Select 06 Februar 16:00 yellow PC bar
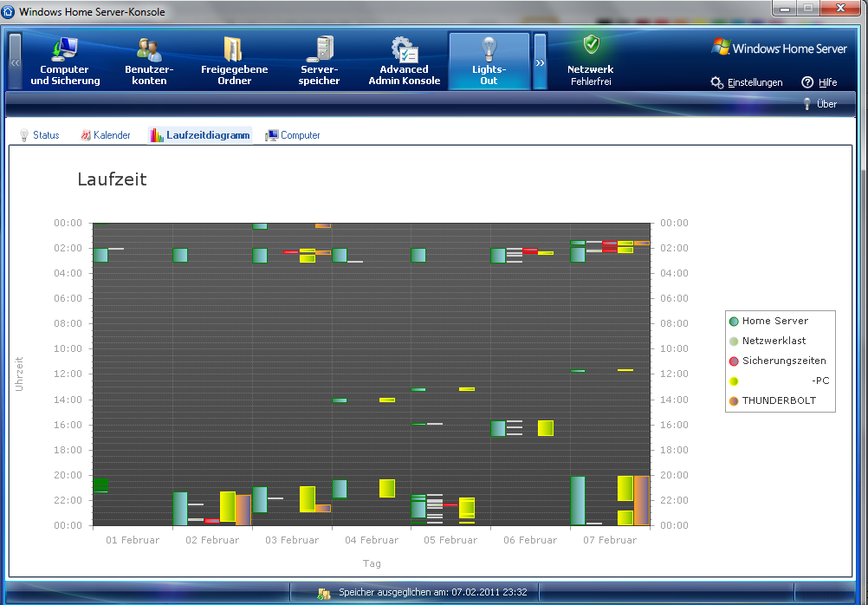The height and width of the screenshot is (605, 868). (x=546, y=428)
